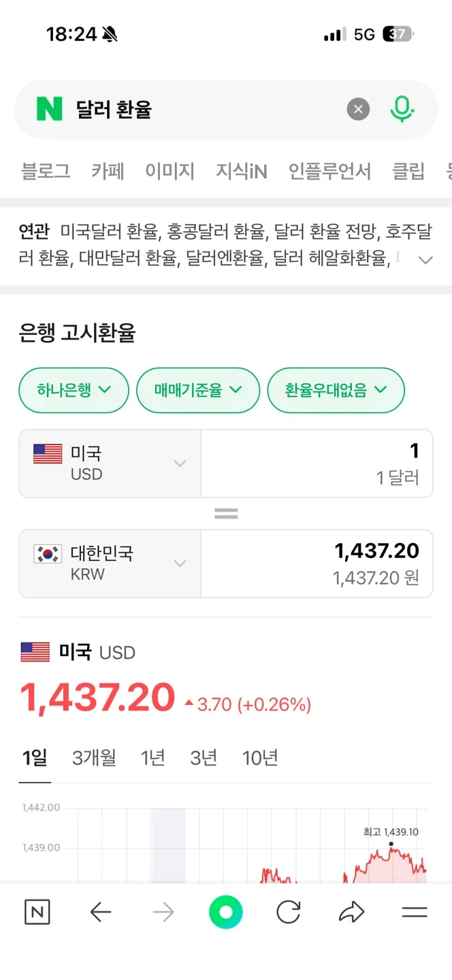Image resolution: width=452 pixels, height=980 pixels.
Task: Share this page via share arrow
Action: coord(351,912)
